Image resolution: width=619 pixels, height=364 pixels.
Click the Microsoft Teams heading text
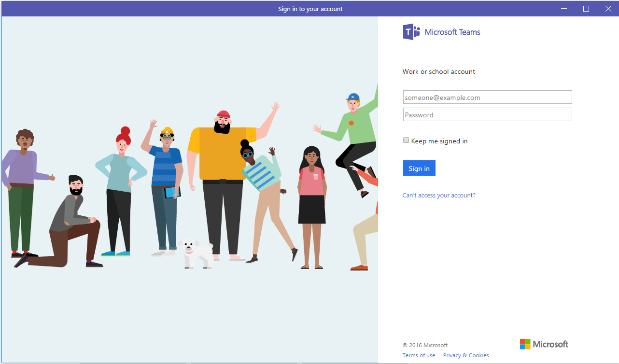452,32
